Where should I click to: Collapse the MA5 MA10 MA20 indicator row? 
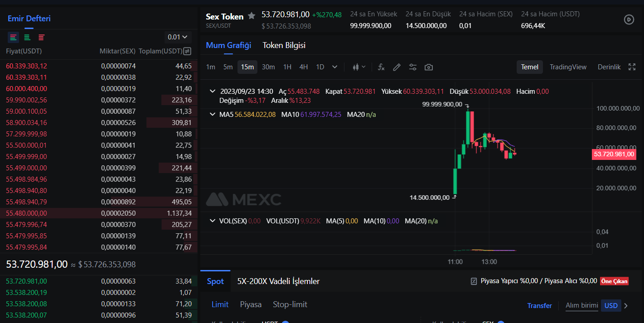[212, 115]
